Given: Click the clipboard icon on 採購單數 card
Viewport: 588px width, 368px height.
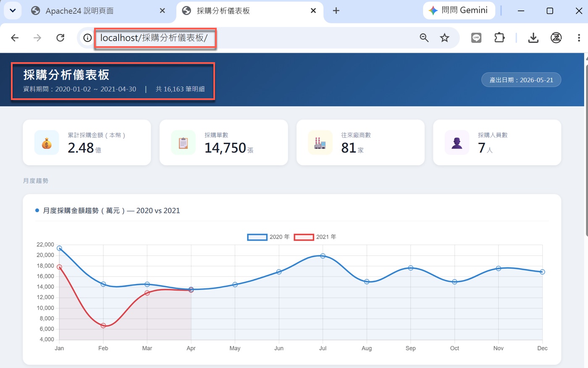Looking at the screenshot, I should (184, 143).
